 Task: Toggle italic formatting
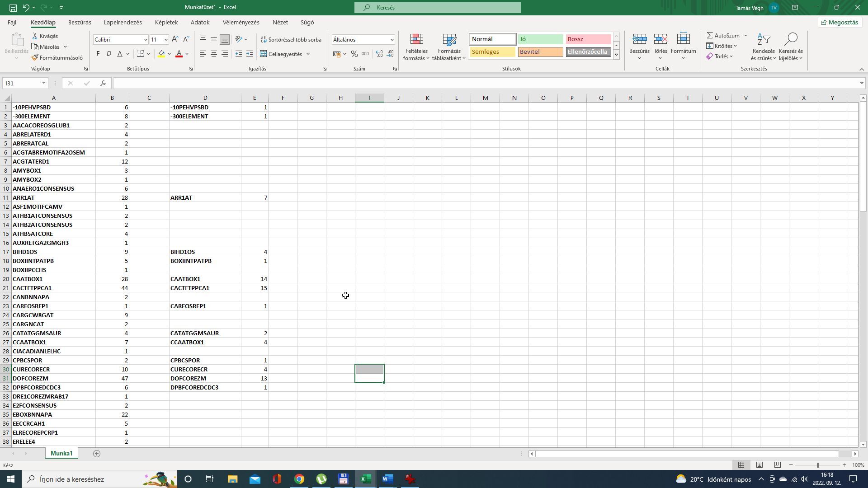(108, 54)
